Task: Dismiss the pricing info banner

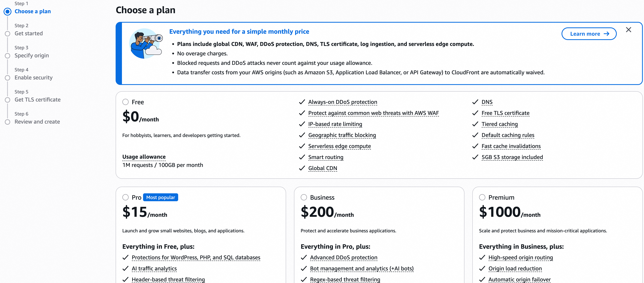Action: (628, 30)
